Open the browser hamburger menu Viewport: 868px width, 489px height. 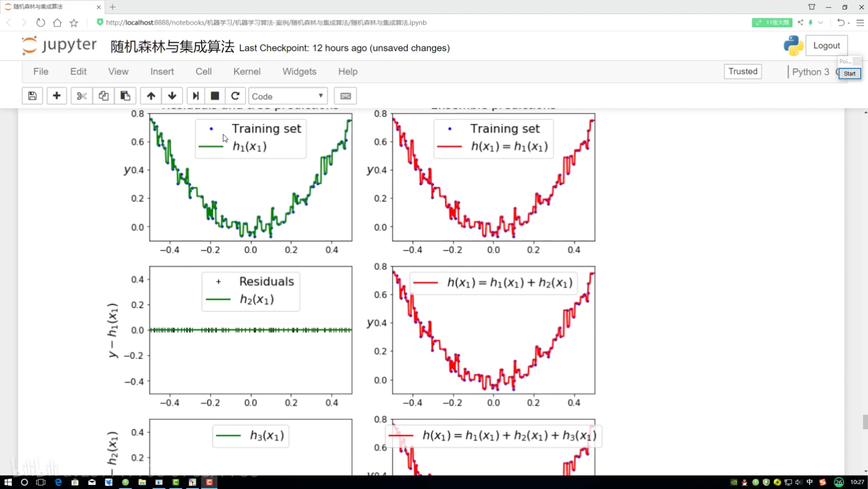coord(860,22)
